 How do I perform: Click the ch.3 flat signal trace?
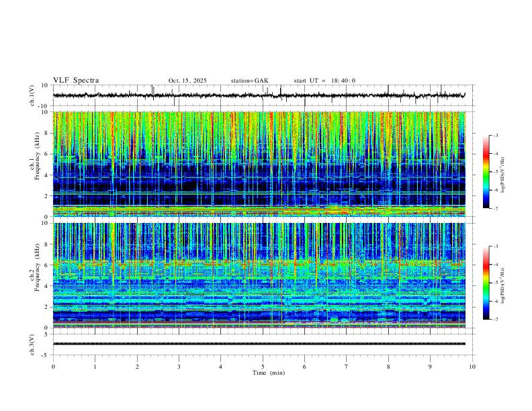click(x=259, y=344)
